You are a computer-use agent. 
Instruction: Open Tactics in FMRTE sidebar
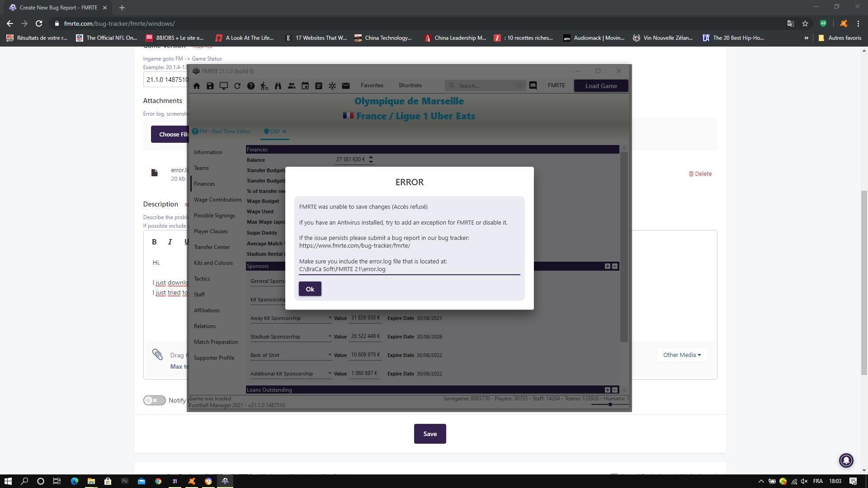pos(202,279)
